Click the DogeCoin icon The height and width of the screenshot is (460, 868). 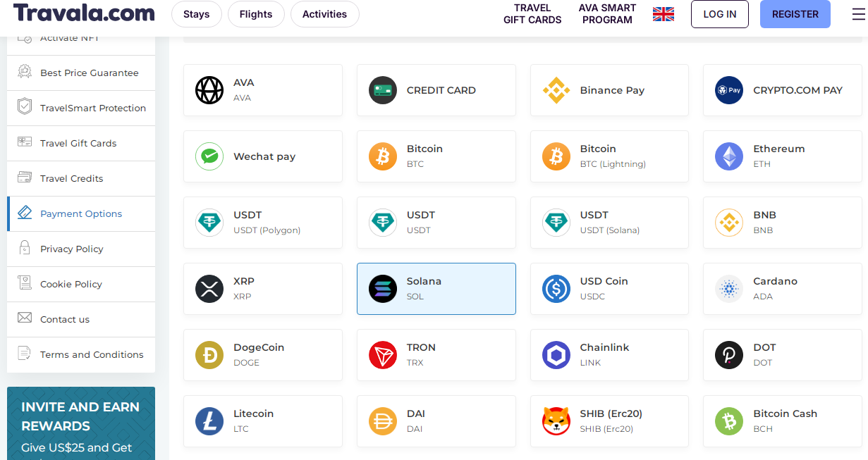click(x=209, y=355)
